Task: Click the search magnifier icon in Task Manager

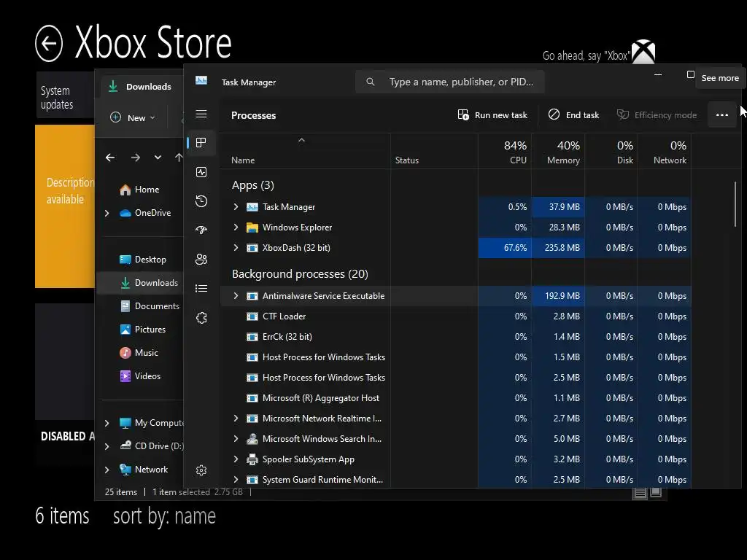Action: pyautogui.click(x=370, y=82)
